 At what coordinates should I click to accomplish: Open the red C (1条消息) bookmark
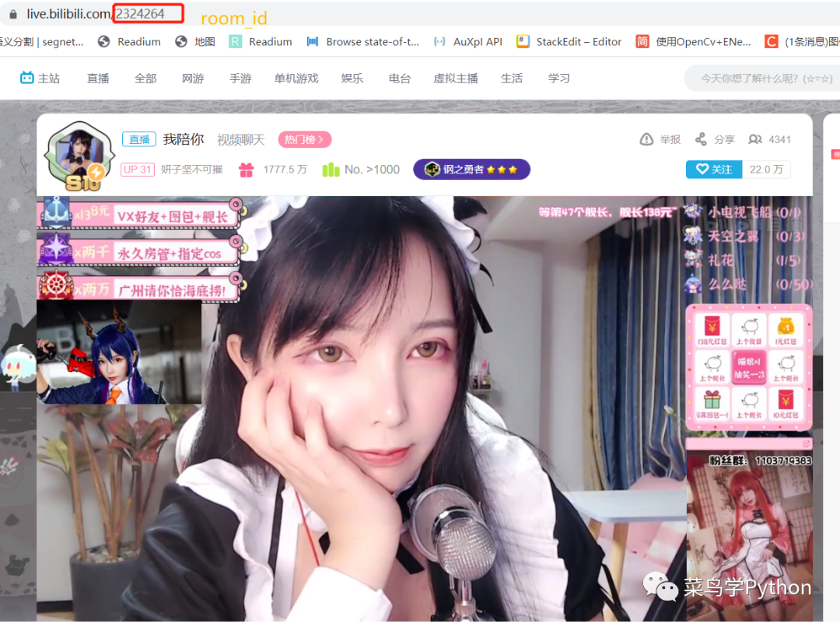coord(802,42)
